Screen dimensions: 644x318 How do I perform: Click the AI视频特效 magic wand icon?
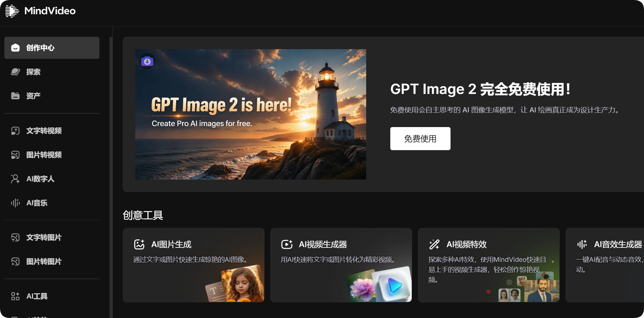(x=434, y=244)
